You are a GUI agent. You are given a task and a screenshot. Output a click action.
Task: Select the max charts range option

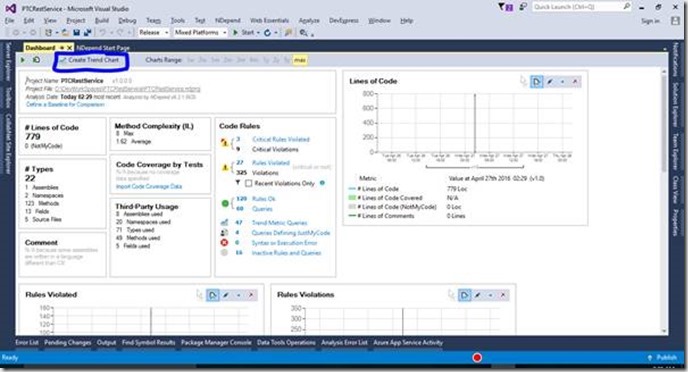pyautogui.click(x=300, y=60)
